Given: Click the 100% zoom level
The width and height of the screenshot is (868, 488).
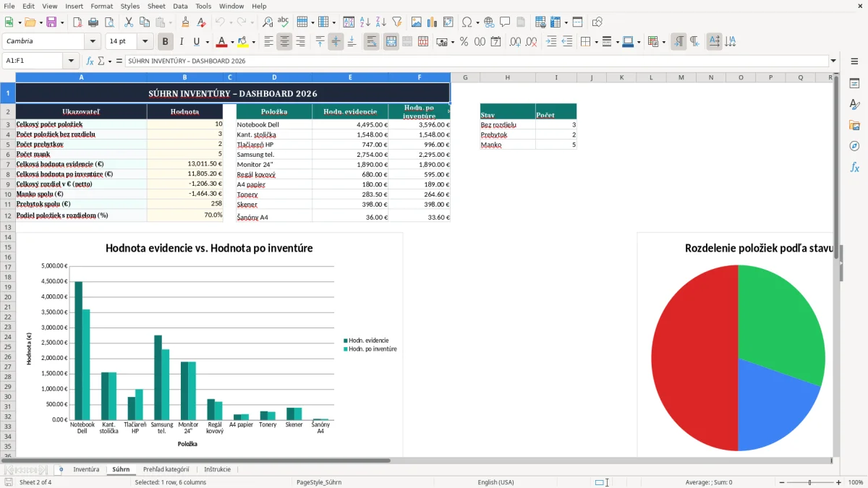Looking at the screenshot, I should pyautogui.click(x=856, y=482).
